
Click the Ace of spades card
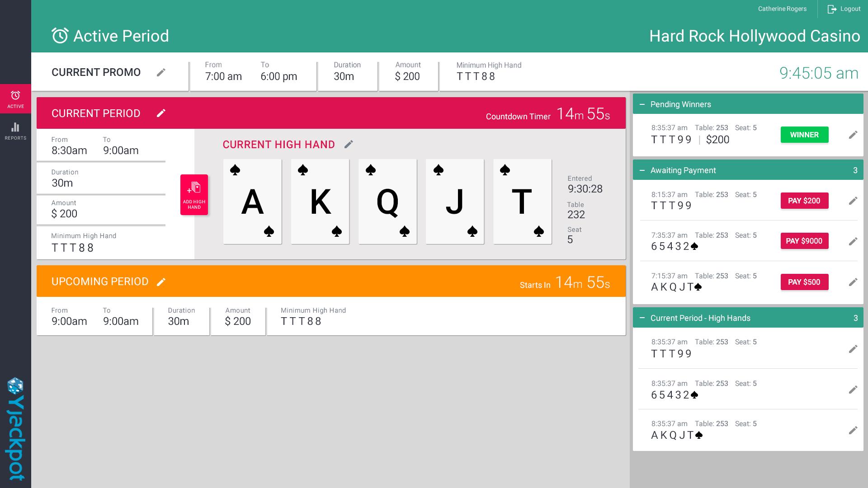(252, 202)
